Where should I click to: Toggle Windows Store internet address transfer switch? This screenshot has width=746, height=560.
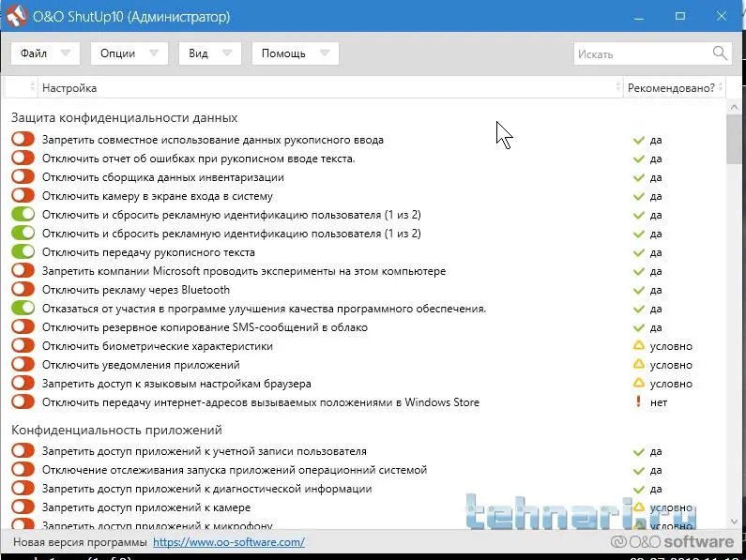23,401
